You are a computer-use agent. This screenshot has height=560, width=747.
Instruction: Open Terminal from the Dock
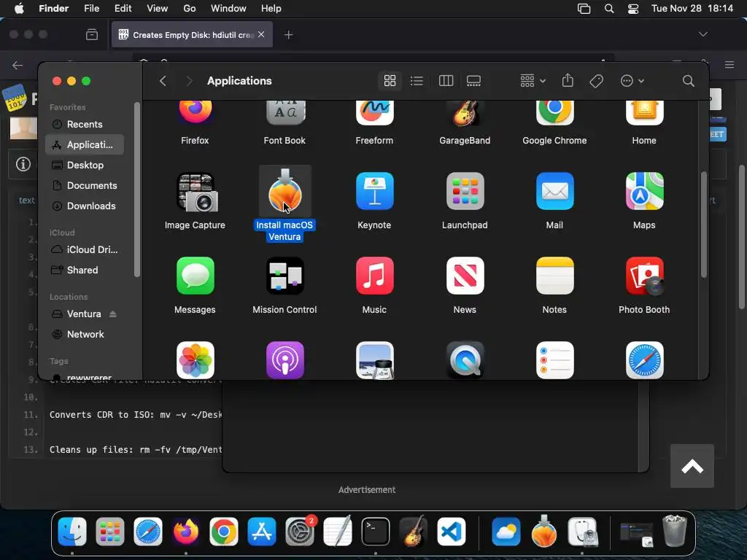376,532
